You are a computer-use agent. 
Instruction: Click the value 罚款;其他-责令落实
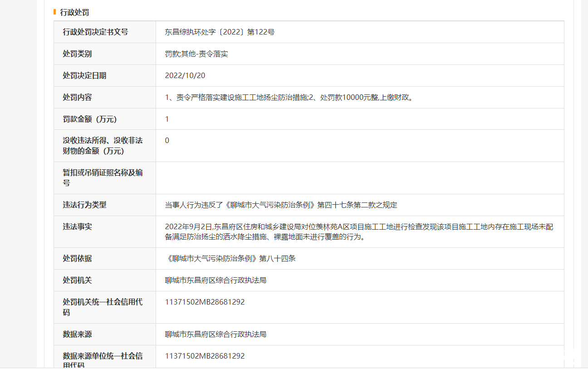click(x=196, y=54)
